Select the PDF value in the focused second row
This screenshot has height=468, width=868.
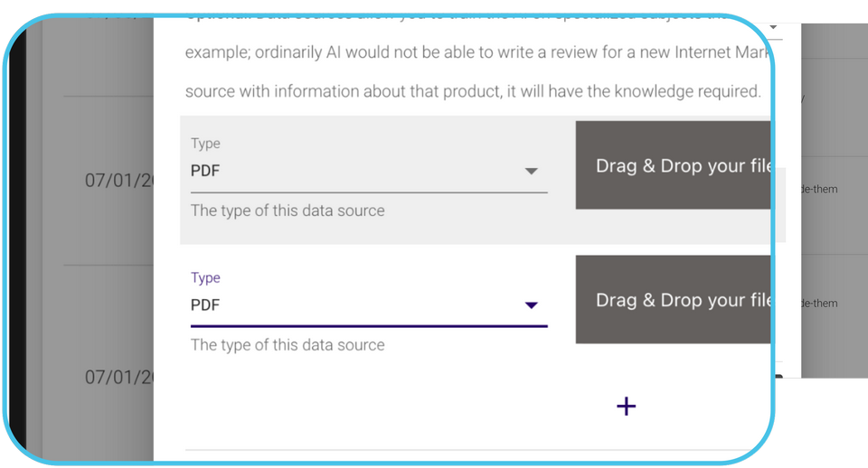205,305
